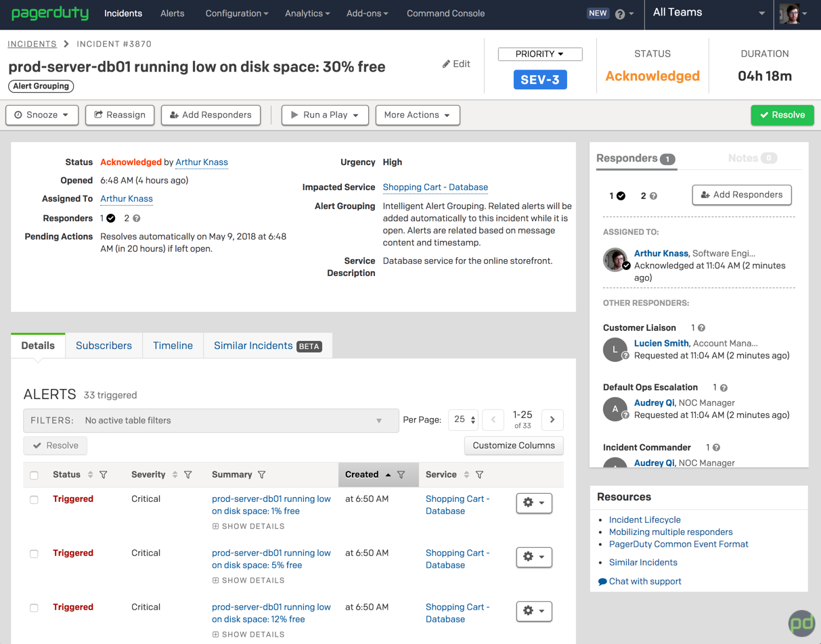Switch to the Timeline tab
Viewport: 821px width, 644px height.
(173, 346)
